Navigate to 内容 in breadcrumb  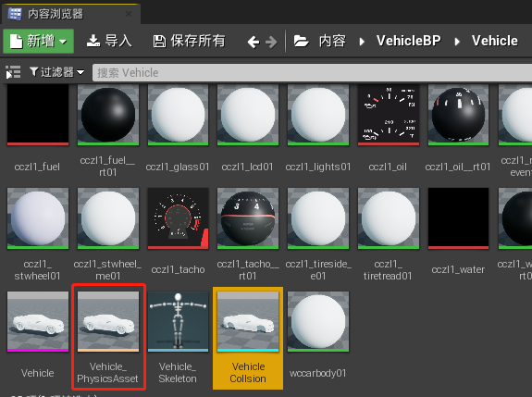(x=332, y=41)
